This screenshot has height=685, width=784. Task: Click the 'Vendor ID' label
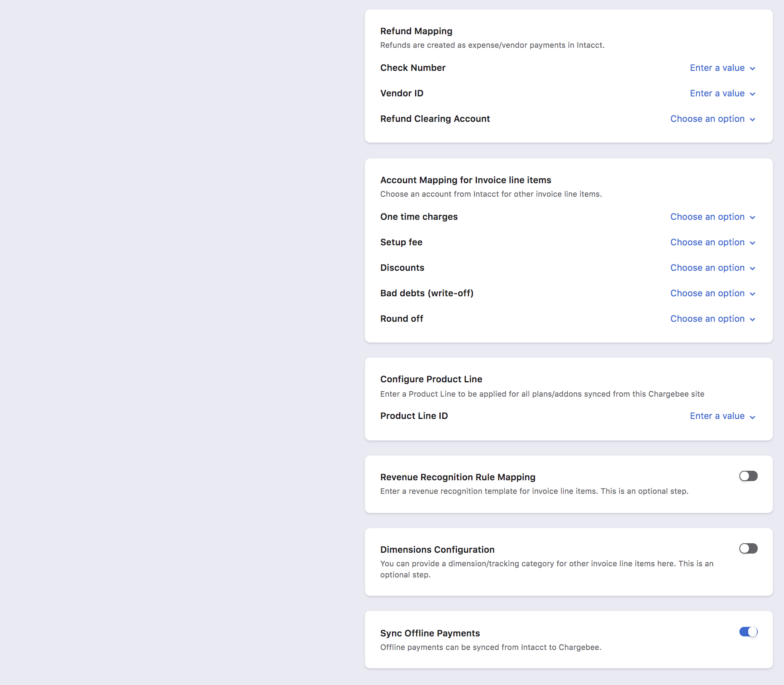click(x=402, y=93)
